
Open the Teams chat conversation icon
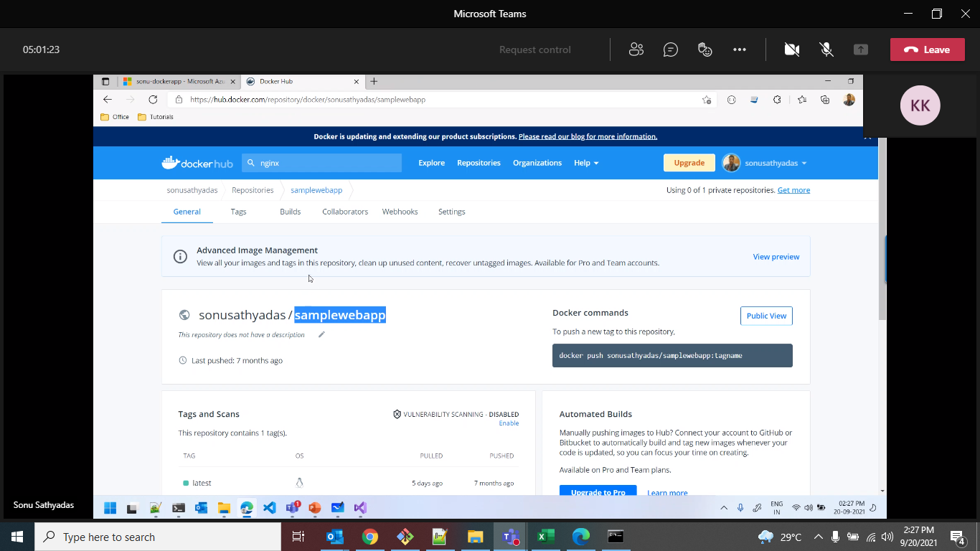(x=671, y=50)
